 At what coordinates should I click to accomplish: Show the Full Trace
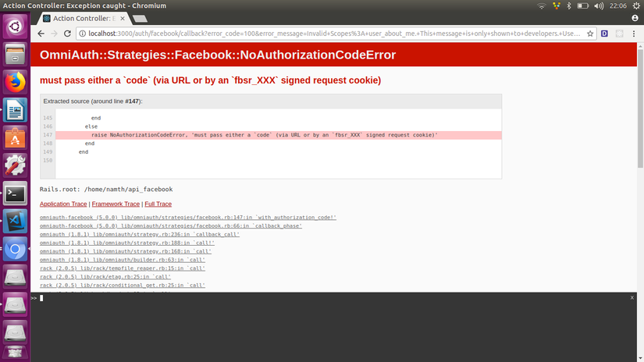[158, 204]
